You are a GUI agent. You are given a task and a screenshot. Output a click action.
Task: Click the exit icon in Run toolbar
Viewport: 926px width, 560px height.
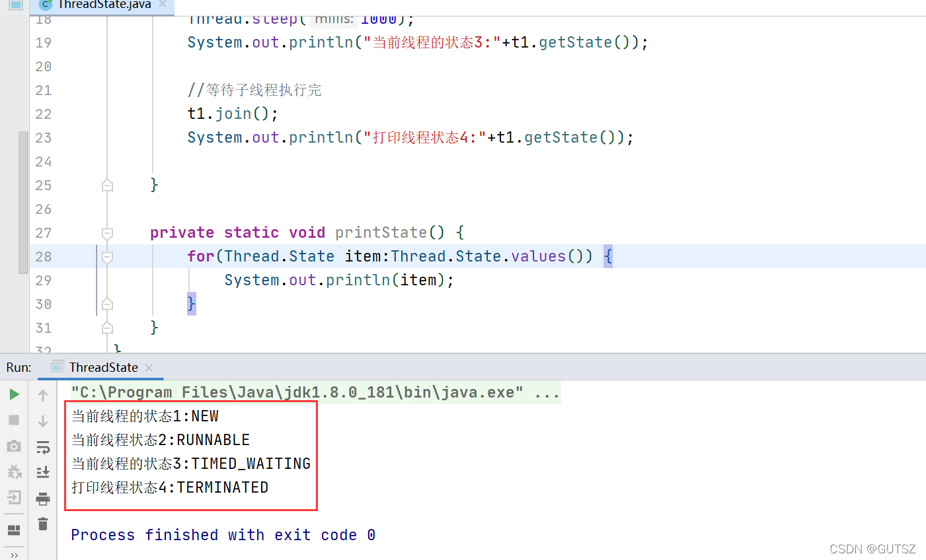coord(14,497)
